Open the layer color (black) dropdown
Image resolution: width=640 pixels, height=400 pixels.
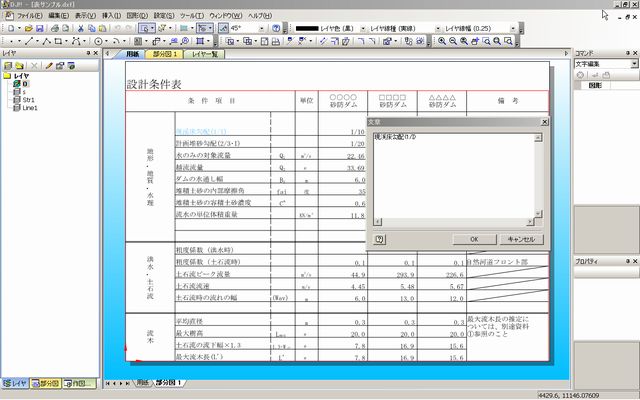[363, 29]
